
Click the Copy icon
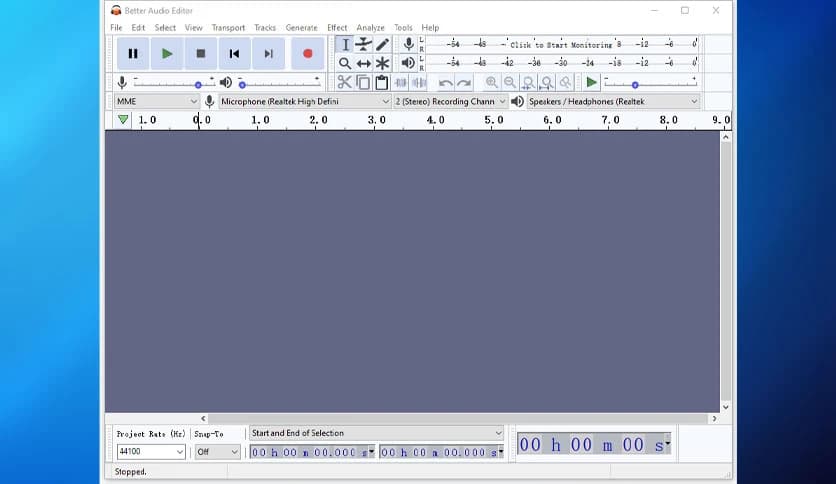(x=363, y=83)
